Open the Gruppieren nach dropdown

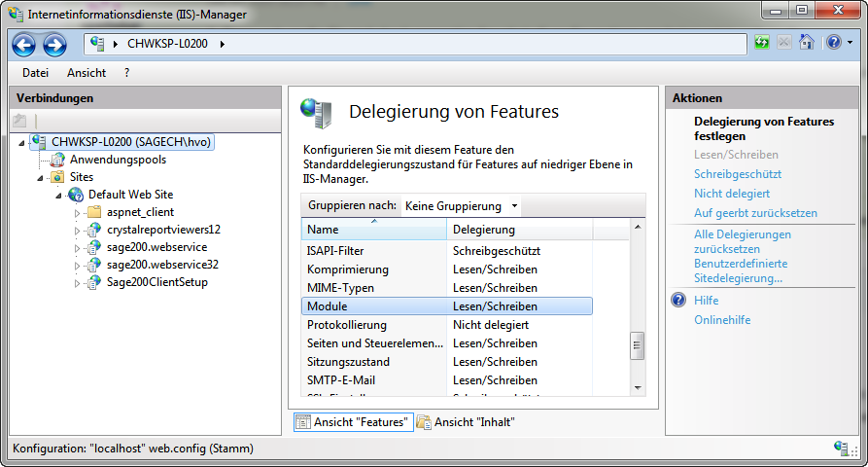point(461,206)
